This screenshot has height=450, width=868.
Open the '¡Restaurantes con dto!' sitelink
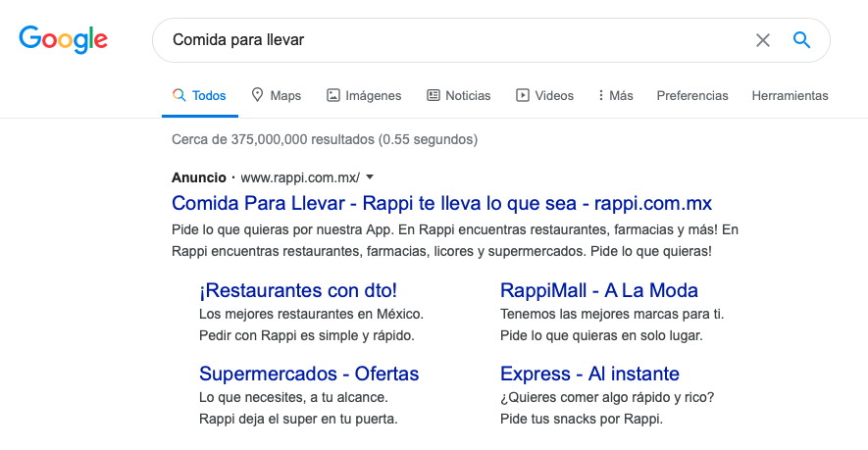pyautogui.click(x=298, y=290)
